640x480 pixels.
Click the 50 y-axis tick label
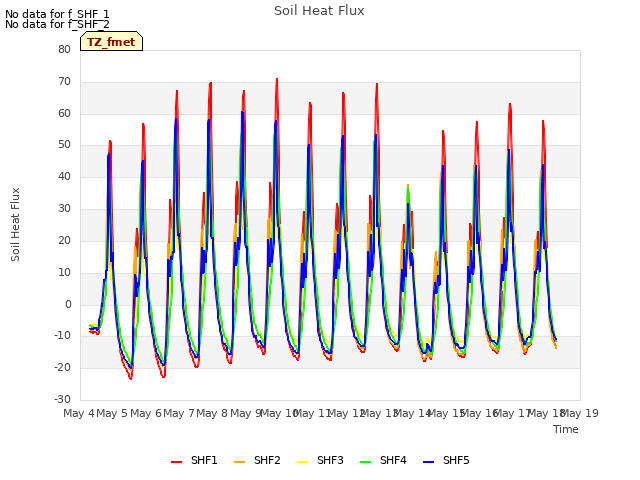tap(64, 144)
